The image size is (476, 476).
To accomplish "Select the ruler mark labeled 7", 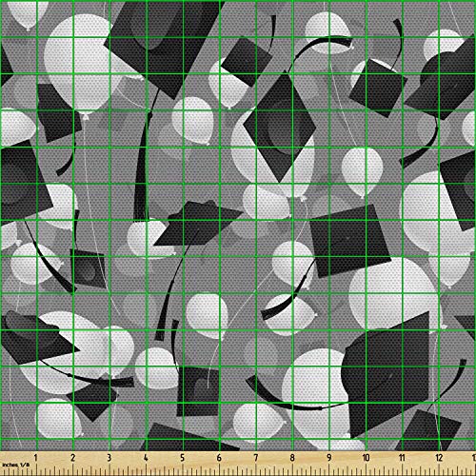I will pos(256,458).
